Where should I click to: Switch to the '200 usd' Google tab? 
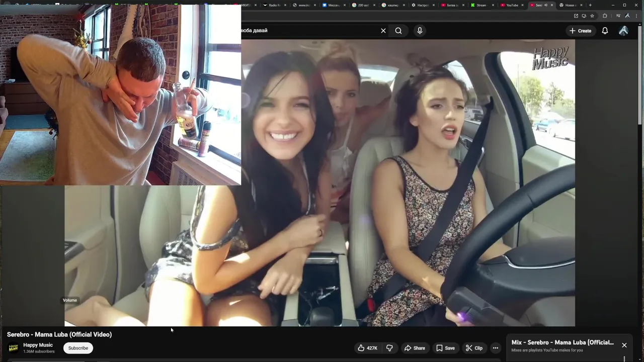363,5
